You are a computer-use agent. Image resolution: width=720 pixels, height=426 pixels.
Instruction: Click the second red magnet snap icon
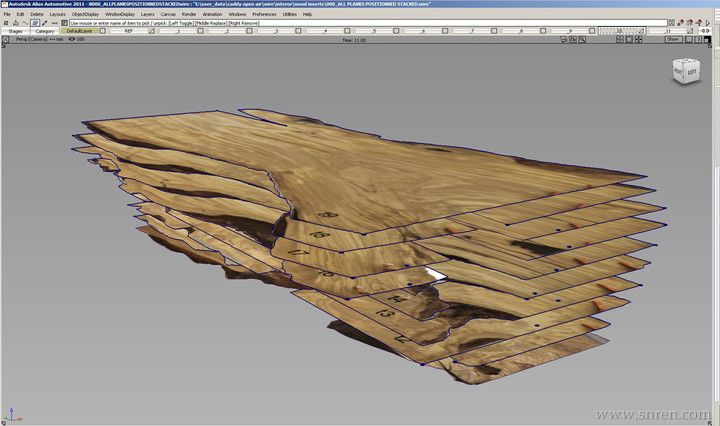pos(690,22)
